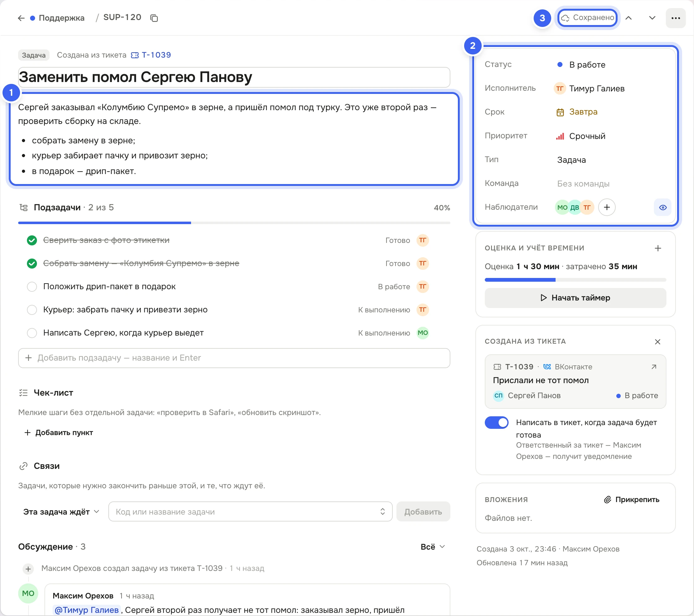
Task: Change assignee Тимур Галиев
Action: click(x=590, y=88)
